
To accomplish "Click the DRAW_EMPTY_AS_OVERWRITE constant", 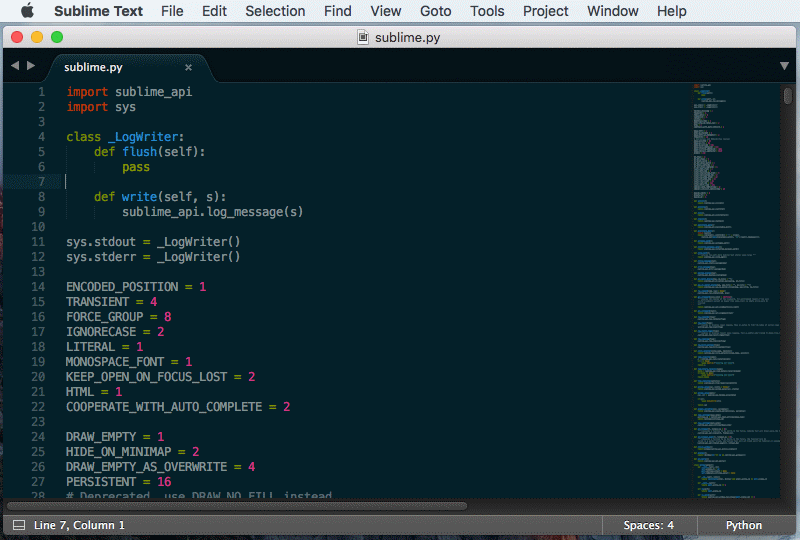I will [146, 467].
